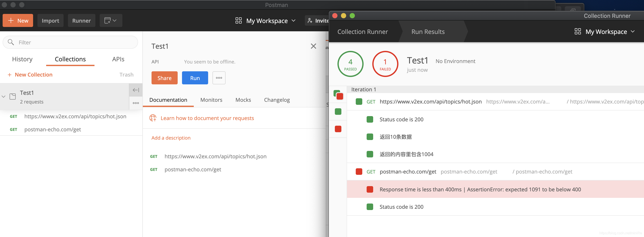Click the orange New button

click(18, 20)
